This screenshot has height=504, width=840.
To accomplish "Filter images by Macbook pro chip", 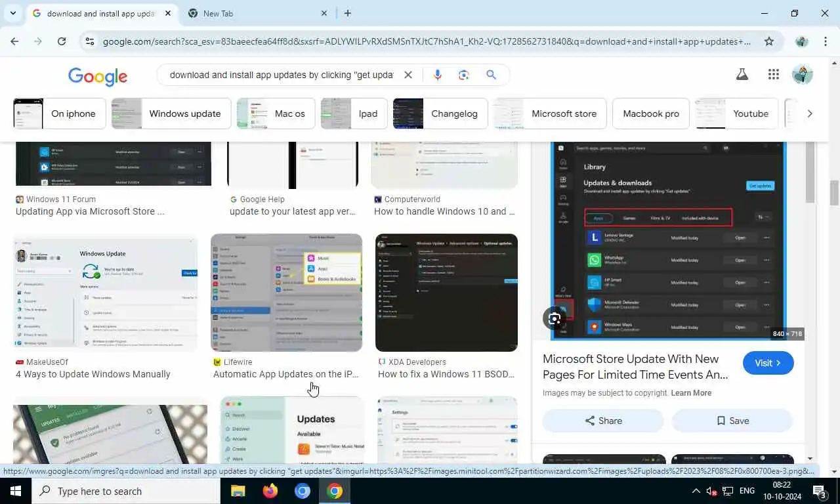I will click(651, 114).
